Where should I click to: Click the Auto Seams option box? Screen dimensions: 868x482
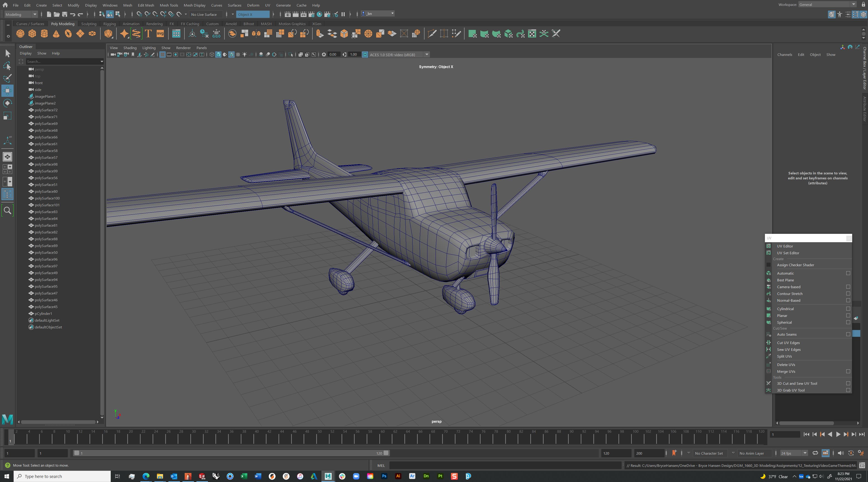click(848, 334)
